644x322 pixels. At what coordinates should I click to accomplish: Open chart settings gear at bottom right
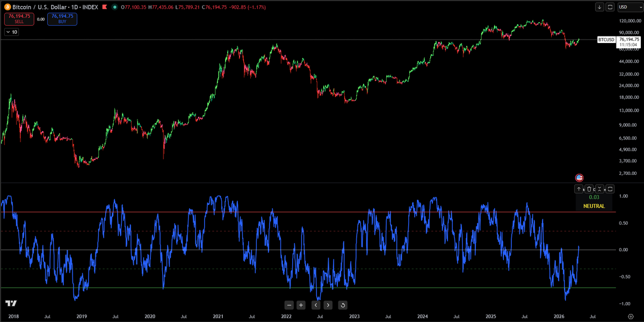[x=631, y=316]
